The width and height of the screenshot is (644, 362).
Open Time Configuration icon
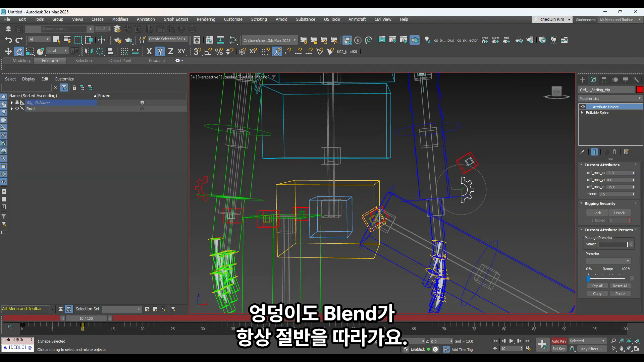pyautogui.click(x=528, y=349)
